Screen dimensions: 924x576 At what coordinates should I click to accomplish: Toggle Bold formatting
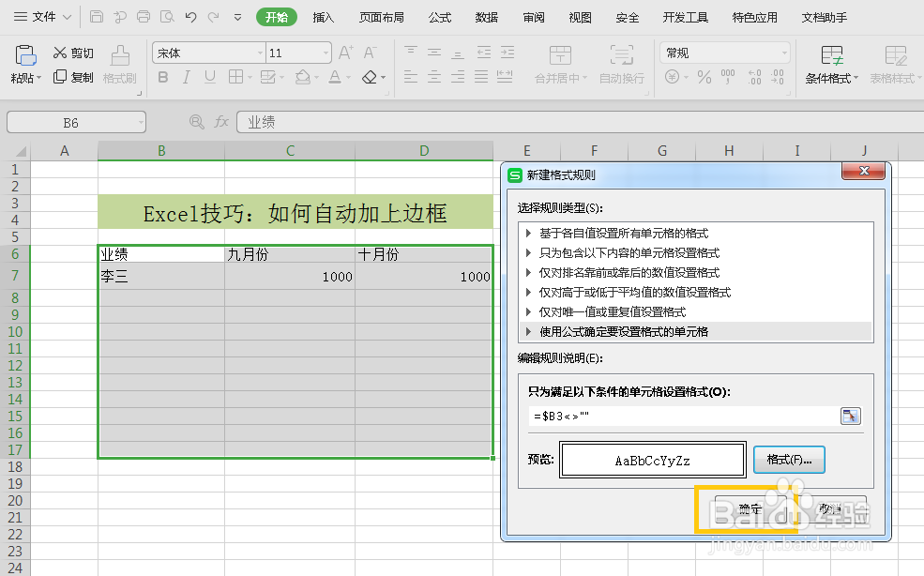(x=163, y=77)
